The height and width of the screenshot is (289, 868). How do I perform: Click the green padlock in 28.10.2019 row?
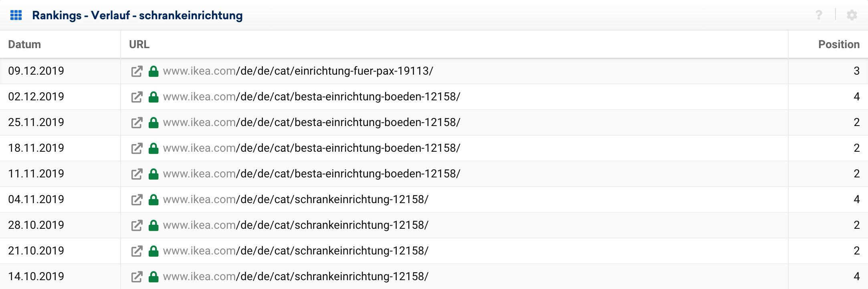(153, 226)
